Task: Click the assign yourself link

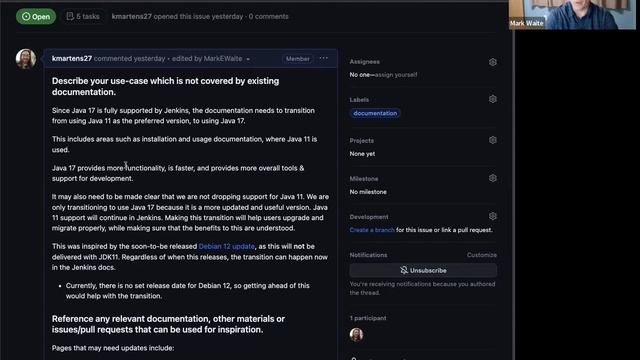Action: coord(396,75)
